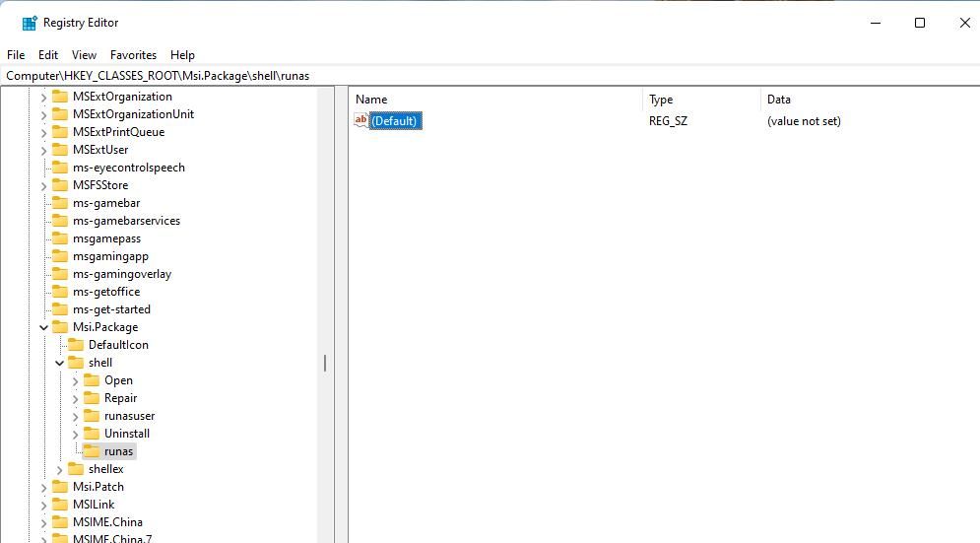Viewport: 980px width, 543px height.
Task: Open the Edit menu
Action: coord(48,55)
